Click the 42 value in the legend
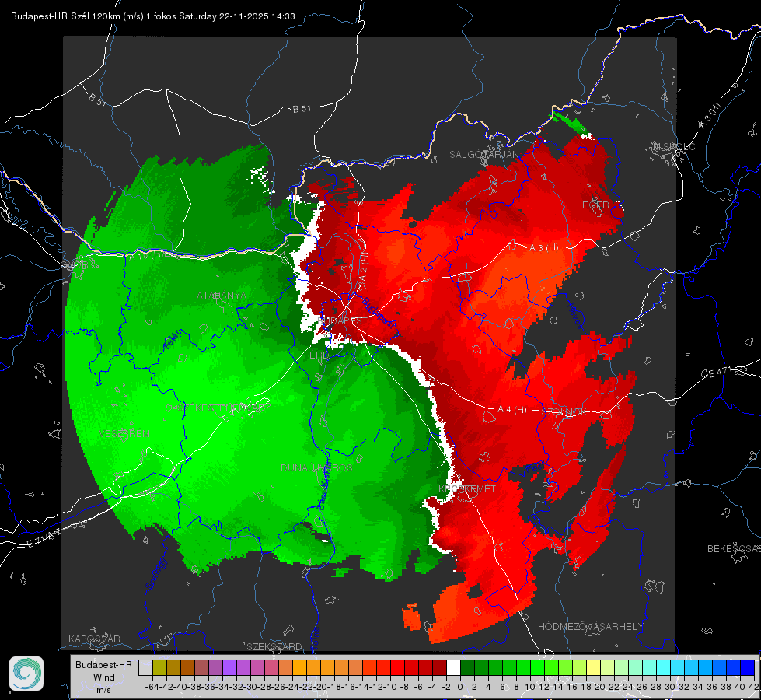Screen dimensions: 761x700 click(754, 687)
